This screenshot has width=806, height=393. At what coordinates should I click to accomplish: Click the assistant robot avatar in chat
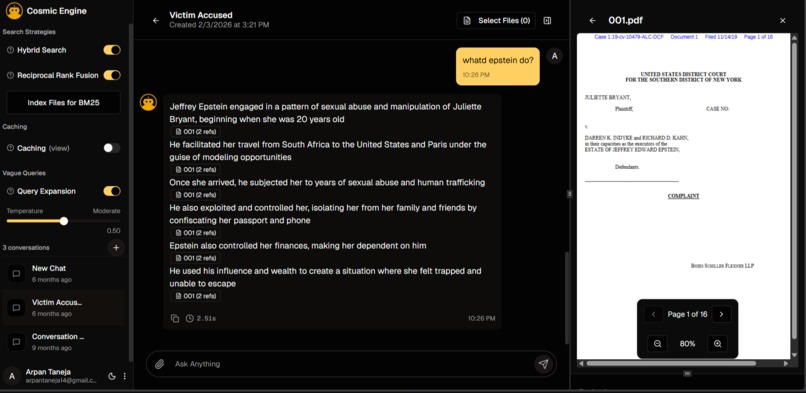[x=149, y=102]
